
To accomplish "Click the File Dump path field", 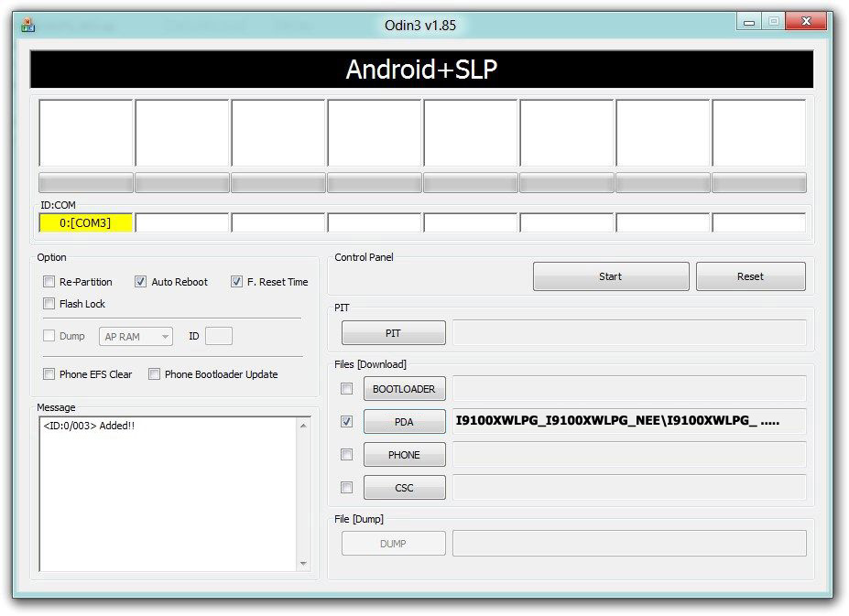I will pos(629,544).
